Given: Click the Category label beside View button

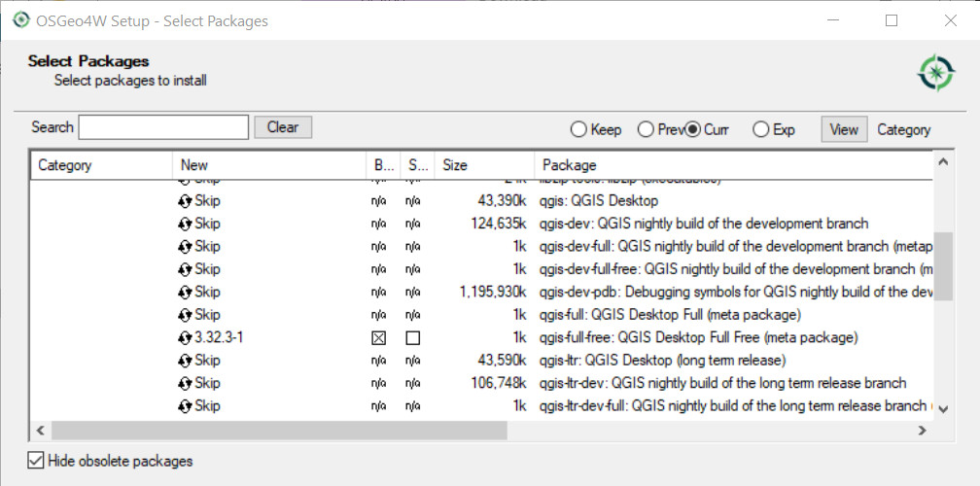Looking at the screenshot, I should [904, 130].
